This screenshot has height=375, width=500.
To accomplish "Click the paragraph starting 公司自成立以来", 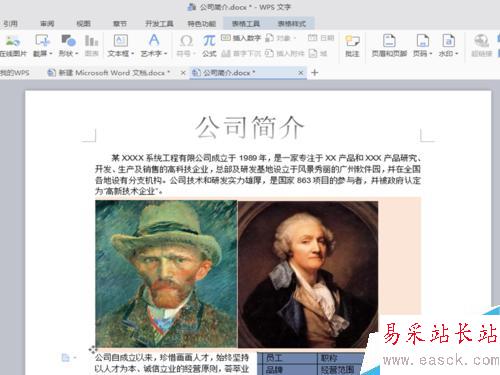I will pos(172,363).
